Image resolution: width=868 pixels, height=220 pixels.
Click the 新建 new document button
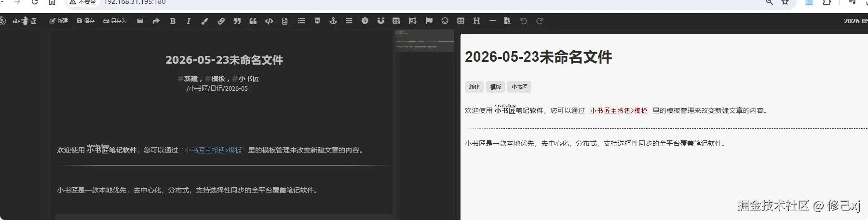[x=59, y=21]
